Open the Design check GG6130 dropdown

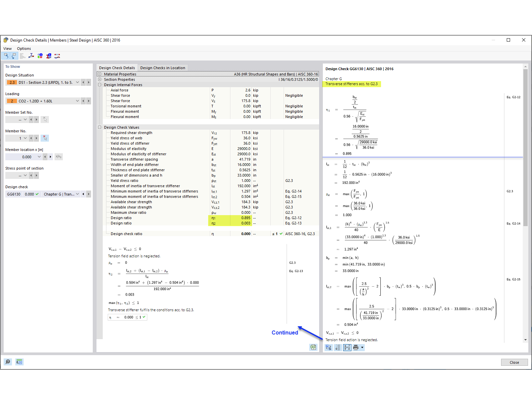coord(77,194)
